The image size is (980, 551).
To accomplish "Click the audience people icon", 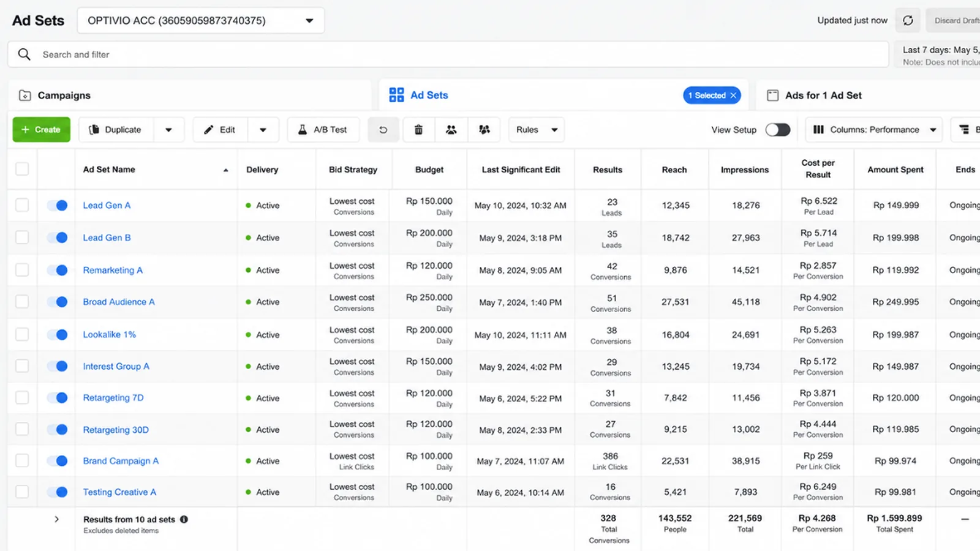I will tap(451, 130).
